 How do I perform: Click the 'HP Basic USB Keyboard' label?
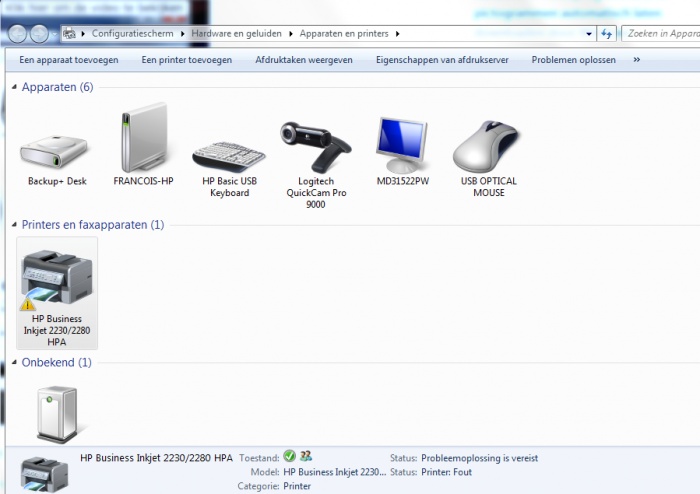(x=229, y=187)
